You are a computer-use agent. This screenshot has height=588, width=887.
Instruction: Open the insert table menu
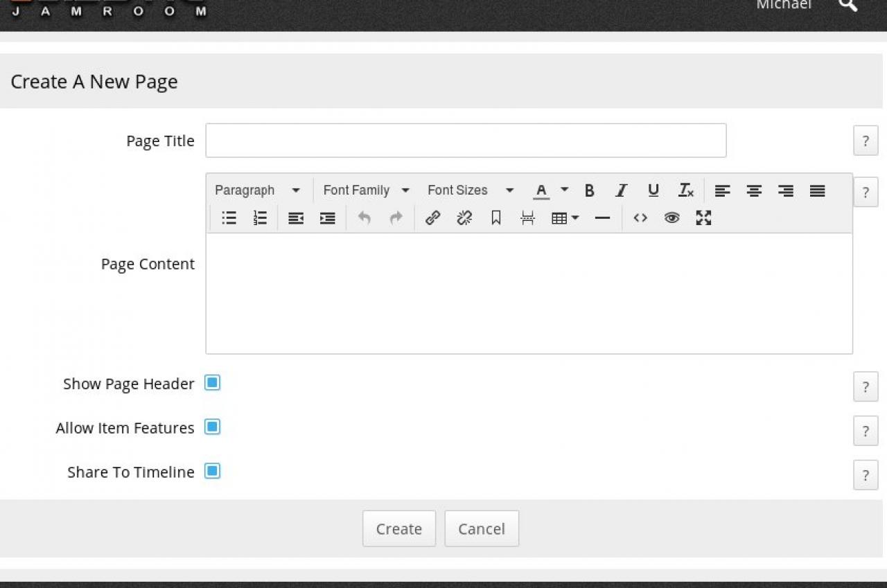565,218
